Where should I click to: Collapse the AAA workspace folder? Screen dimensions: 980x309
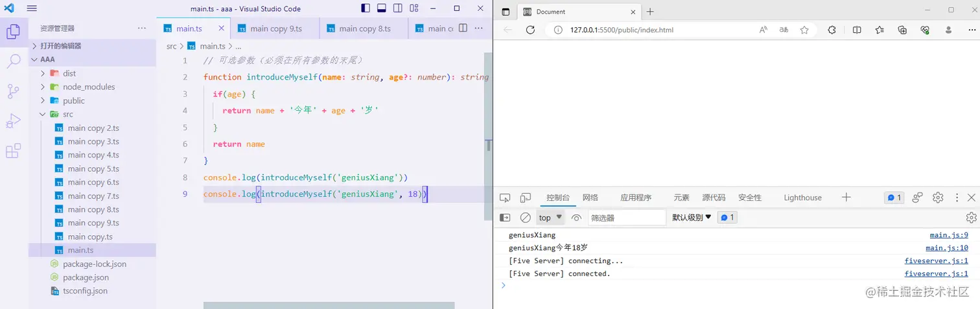(92, 59)
